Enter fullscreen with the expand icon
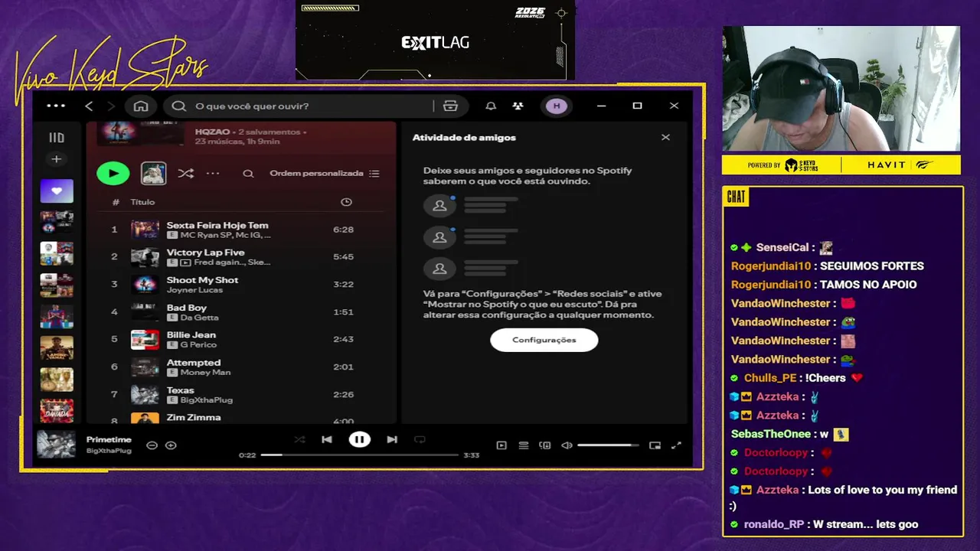The image size is (980, 551). (x=676, y=445)
